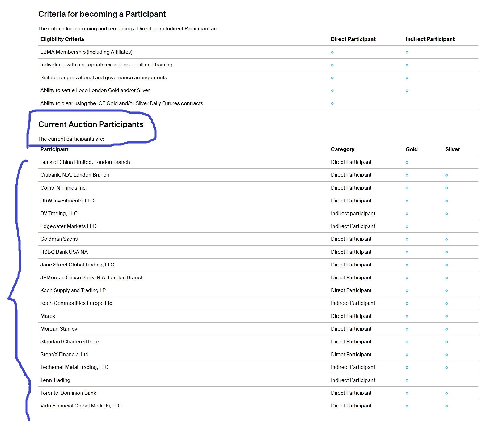Click the Gold dot for Bank of China
This screenshot has height=421, width=504.
pos(407,162)
